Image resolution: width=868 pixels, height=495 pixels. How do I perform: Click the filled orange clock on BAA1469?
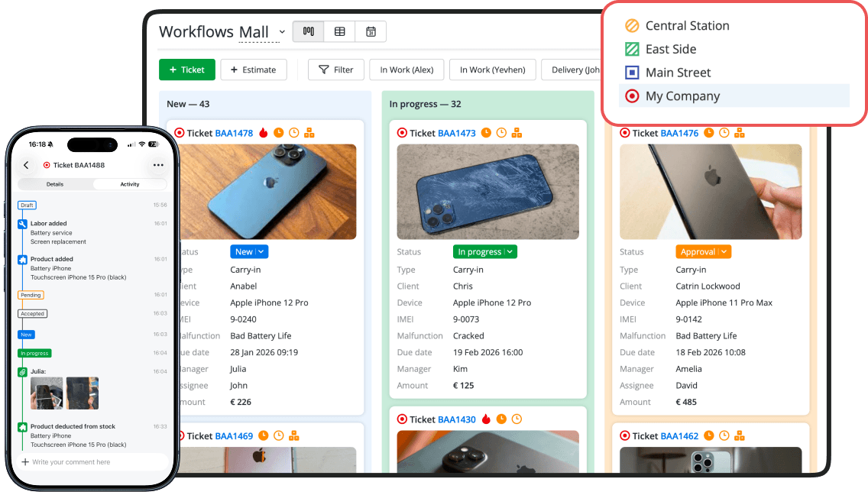coord(264,435)
